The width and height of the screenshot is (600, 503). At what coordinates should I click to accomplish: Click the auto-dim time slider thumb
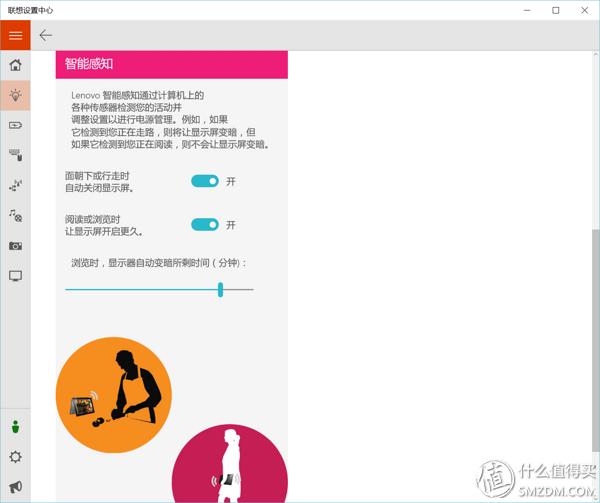[220, 290]
